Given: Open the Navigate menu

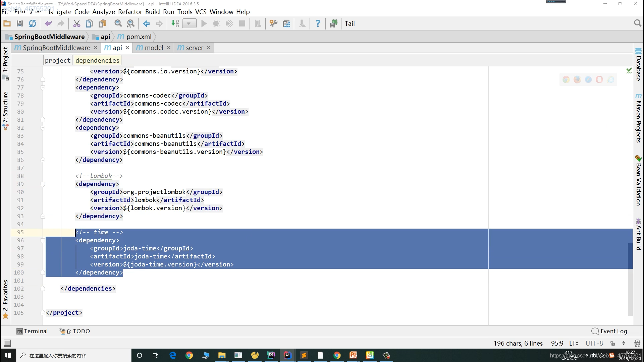Looking at the screenshot, I should click(x=60, y=12).
